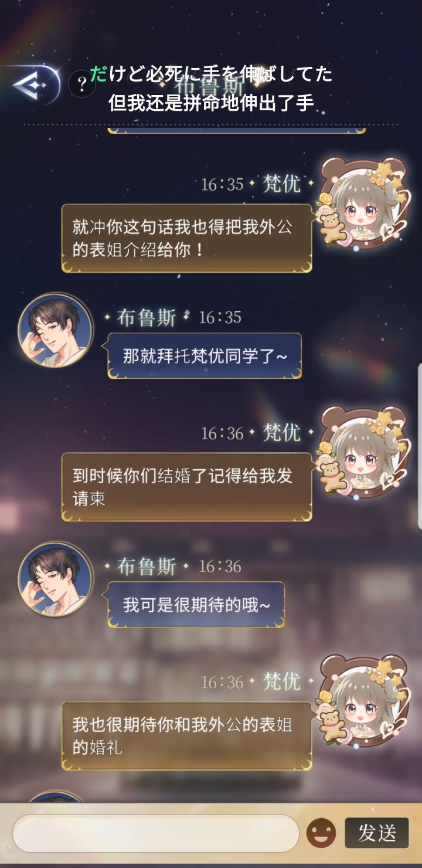Grab the chat scrollbar handle
The image size is (422, 868).
tap(419, 446)
